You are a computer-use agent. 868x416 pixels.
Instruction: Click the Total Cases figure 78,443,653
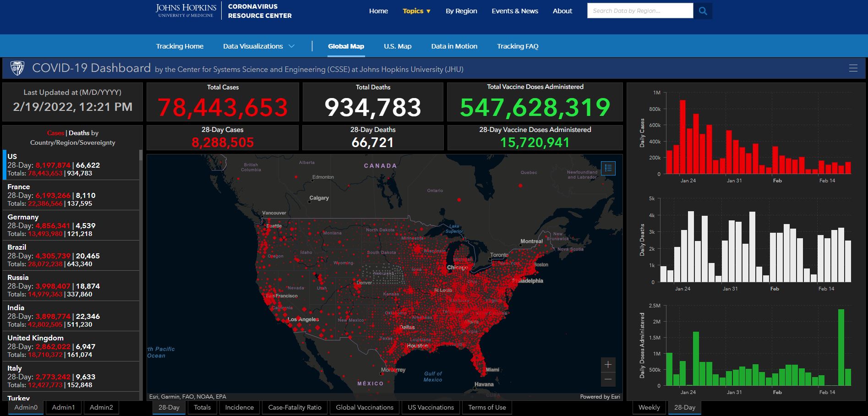click(223, 108)
